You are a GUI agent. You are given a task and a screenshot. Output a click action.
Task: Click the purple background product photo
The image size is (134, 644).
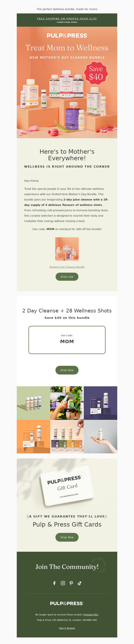100,403
